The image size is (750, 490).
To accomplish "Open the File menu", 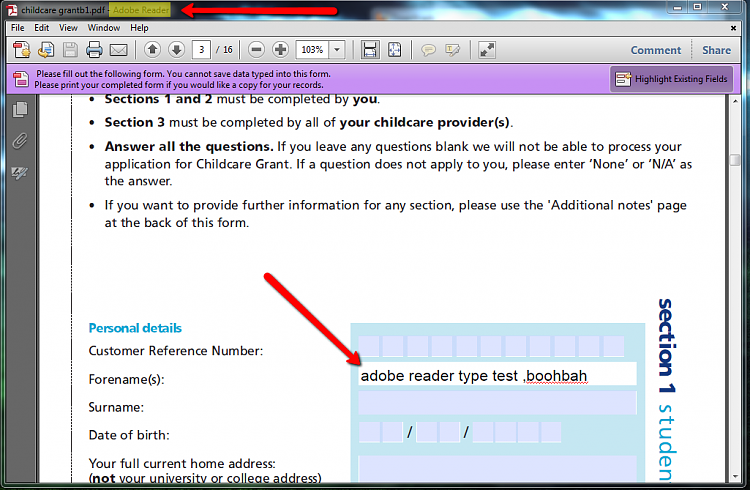I will (18, 28).
